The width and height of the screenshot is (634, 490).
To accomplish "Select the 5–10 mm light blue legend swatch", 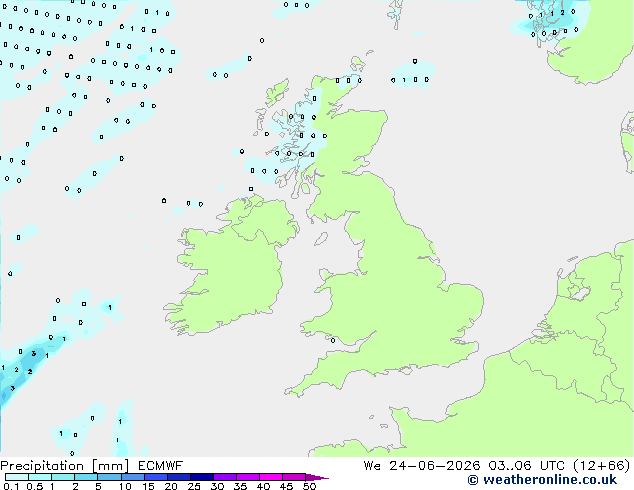I will click(109, 477).
